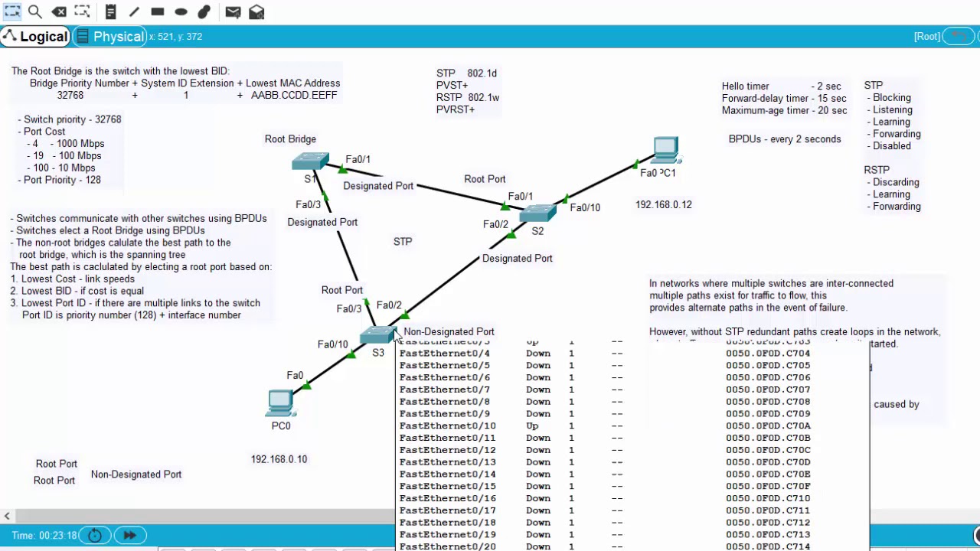Click the STP label in topology center
This screenshot has height=551, width=980.
point(403,241)
